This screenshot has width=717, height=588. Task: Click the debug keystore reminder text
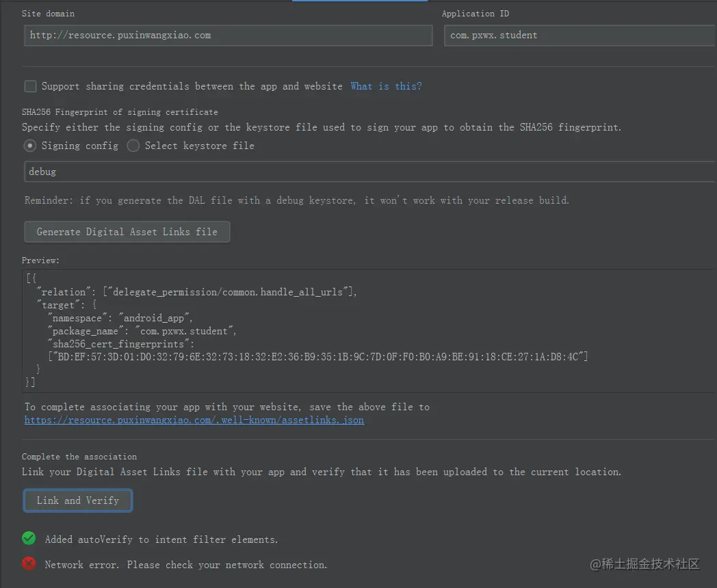tap(297, 200)
